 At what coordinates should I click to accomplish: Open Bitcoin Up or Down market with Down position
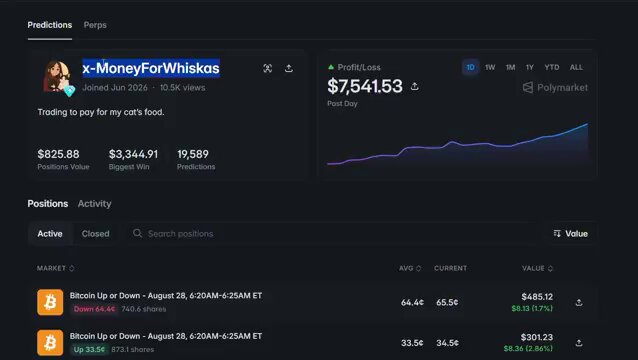(x=166, y=296)
